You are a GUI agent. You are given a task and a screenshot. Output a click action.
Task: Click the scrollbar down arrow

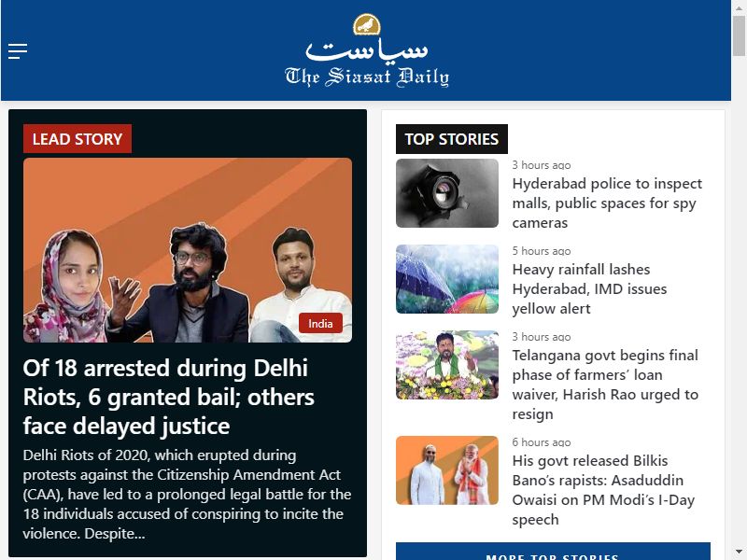pos(739,553)
